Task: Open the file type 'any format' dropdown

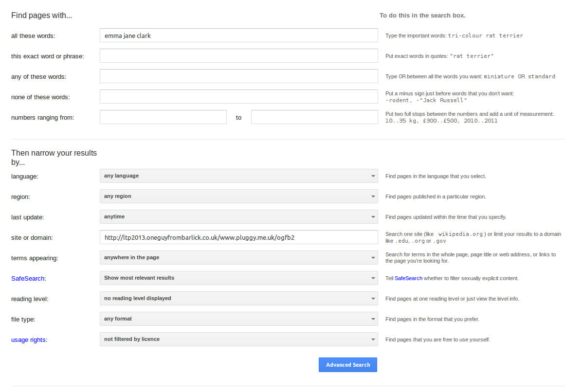Action: pos(238,319)
